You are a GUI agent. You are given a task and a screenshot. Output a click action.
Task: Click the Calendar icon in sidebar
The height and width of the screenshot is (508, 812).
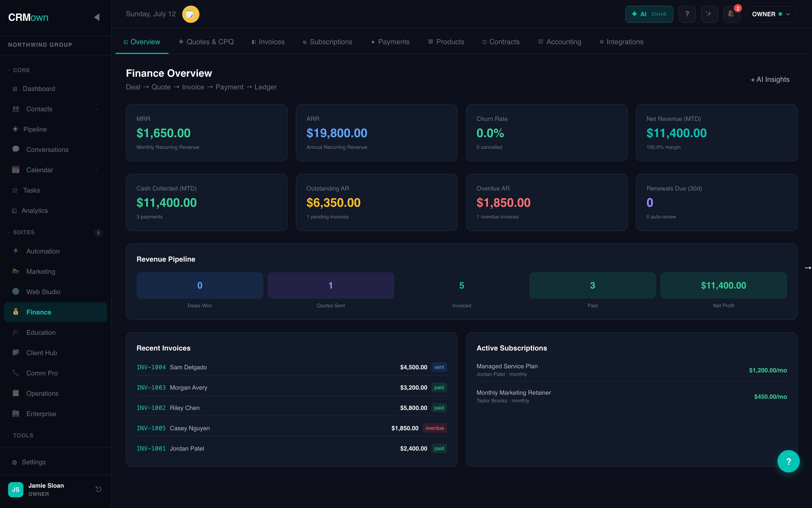tap(16, 170)
